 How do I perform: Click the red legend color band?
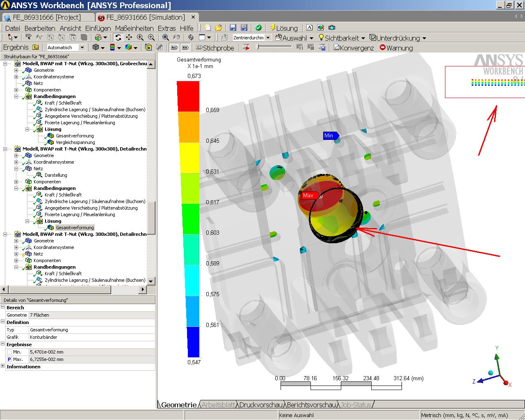(x=188, y=96)
